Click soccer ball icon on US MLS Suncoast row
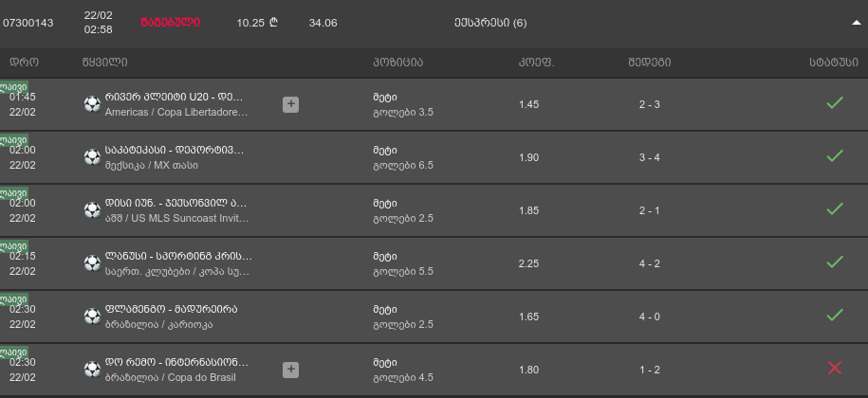The width and height of the screenshot is (868, 398). pos(92,210)
